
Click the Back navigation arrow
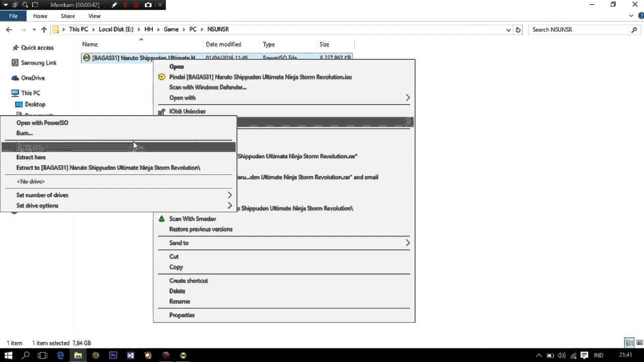point(9,30)
